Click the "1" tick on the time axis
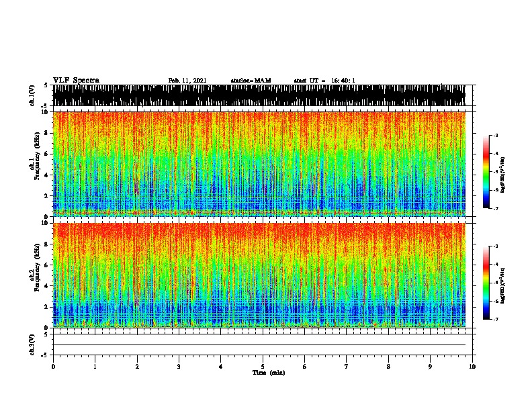This screenshot has height=411, width=532. [x=95, y=367]
